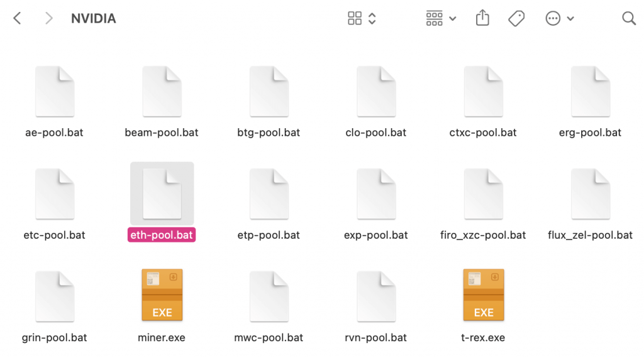Click the Forward navigation arrow
The image size is (644, 358).
48,19
